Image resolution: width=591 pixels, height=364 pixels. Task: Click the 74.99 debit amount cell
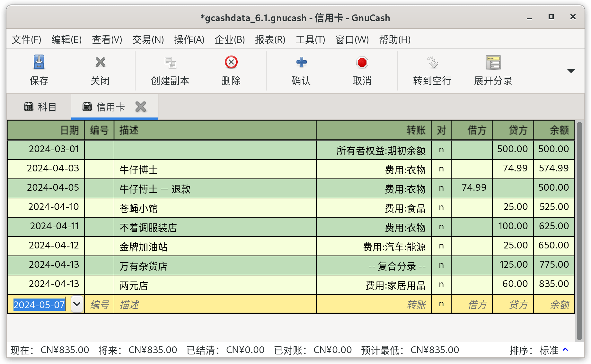point(472,188)
